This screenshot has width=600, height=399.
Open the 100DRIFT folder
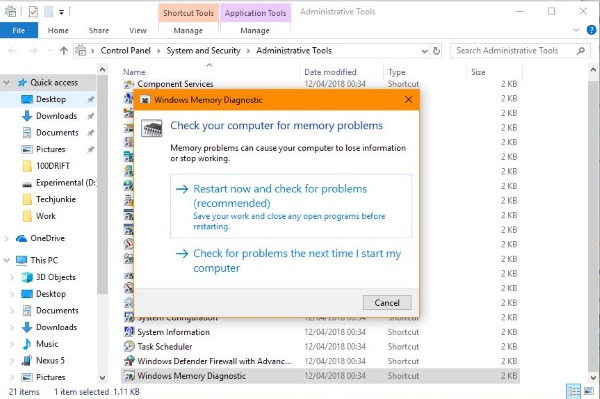click(x=53, y=166)
